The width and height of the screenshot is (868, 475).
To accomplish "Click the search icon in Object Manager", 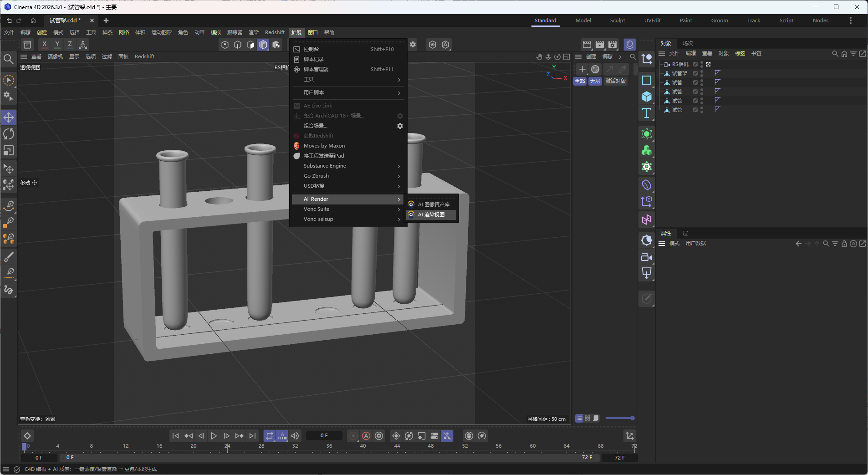I will [x=835, y=54].
